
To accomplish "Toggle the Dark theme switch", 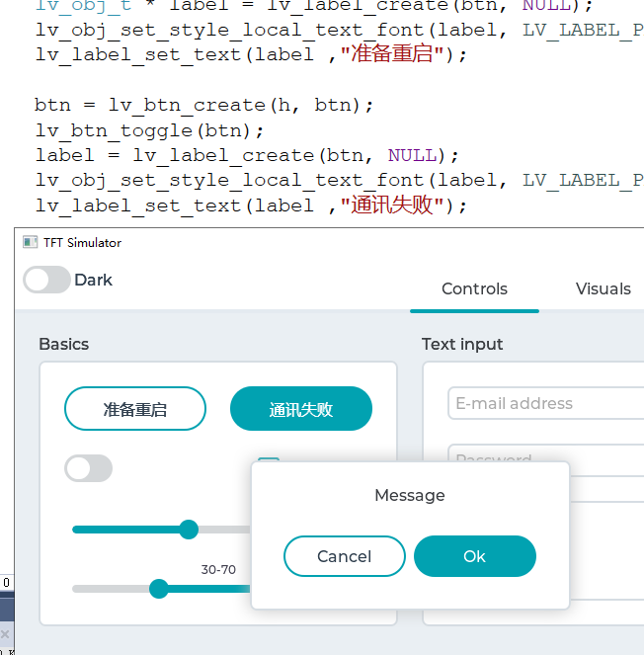I will click(x=46, y=280).
